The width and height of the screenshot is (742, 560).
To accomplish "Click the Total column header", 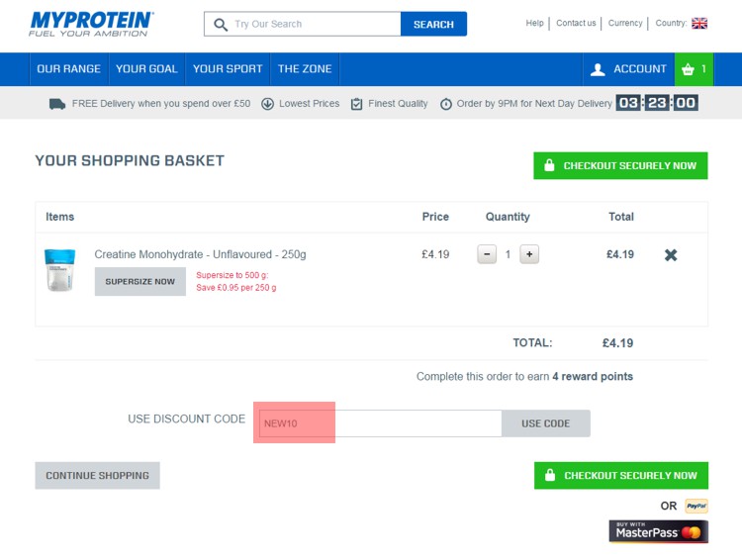I will click(x=621, y=217).
